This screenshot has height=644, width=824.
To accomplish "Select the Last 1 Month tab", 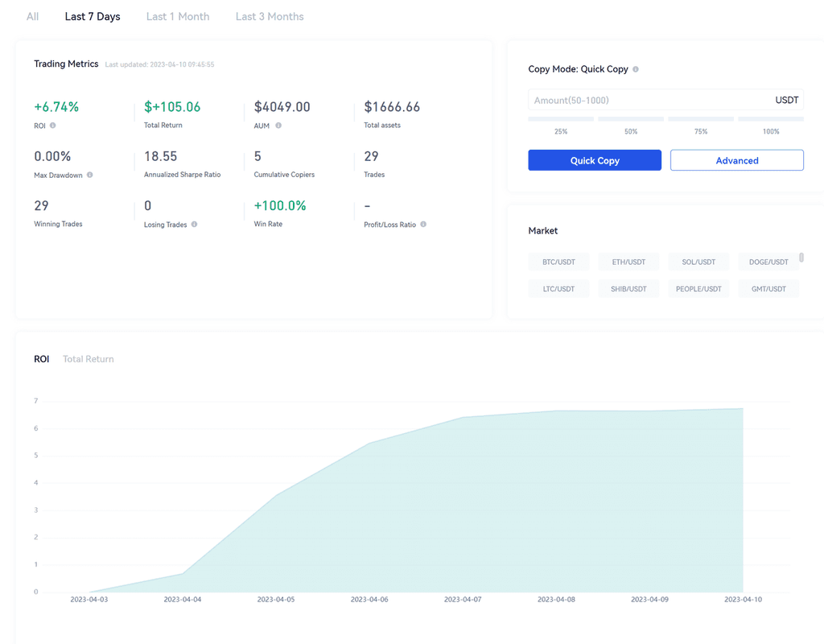I will pyautogui.click(x=178, y=16).
